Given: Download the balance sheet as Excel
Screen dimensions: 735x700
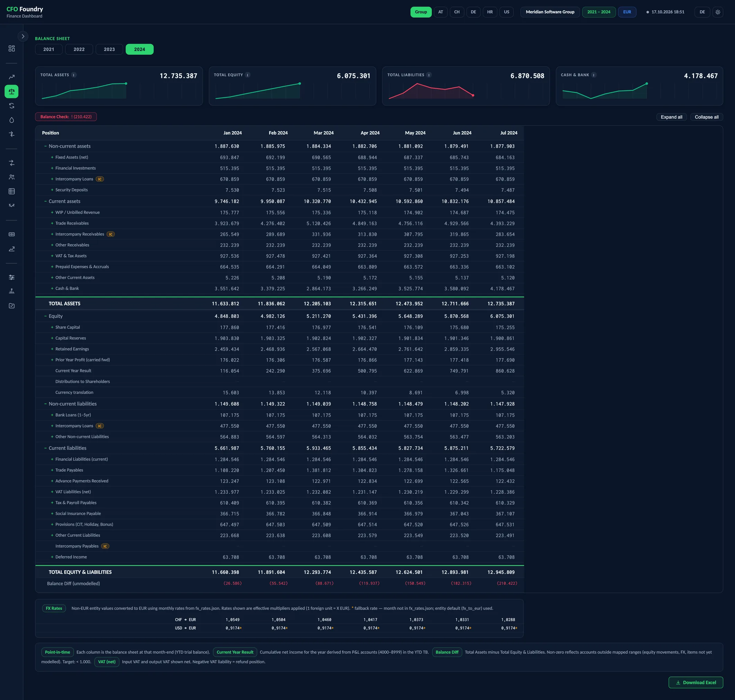Looking at the screenshot, I should pyautogui.click(x=696, y=682).
